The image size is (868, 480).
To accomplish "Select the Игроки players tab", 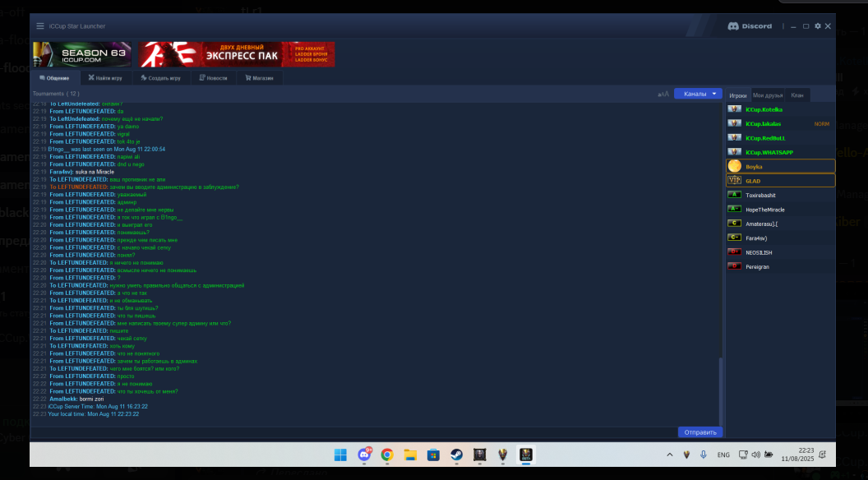I will 737,95.
